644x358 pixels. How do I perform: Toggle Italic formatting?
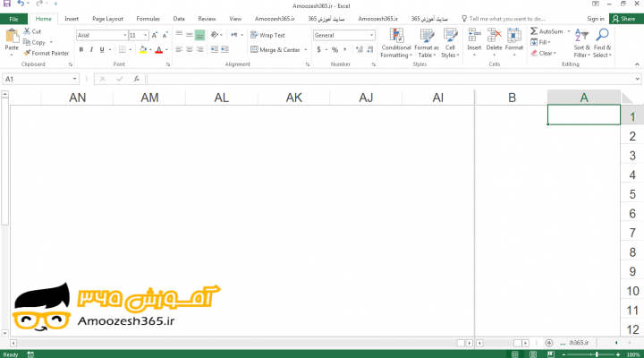pos(91,50)
